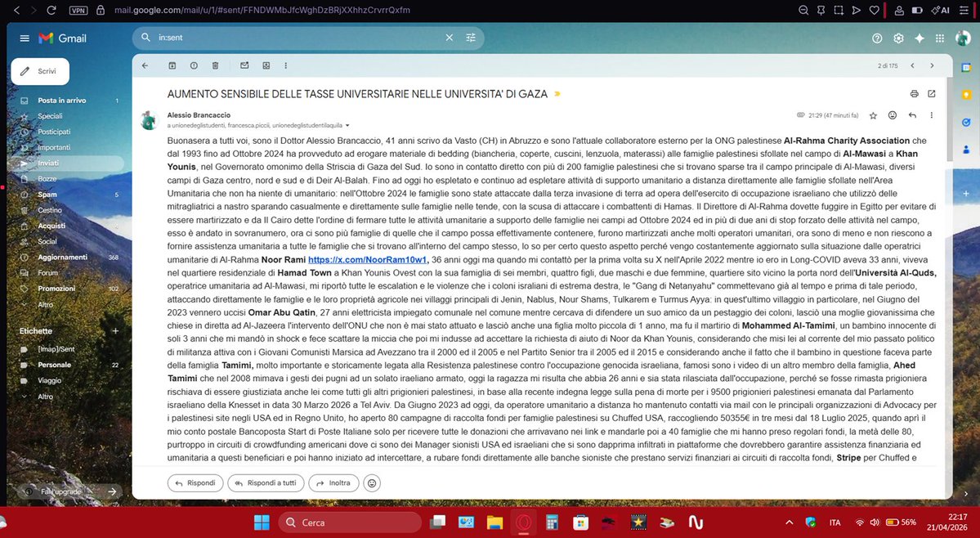
Task: Open Calculator from the taskbar
Action: (x=552, y=522)
